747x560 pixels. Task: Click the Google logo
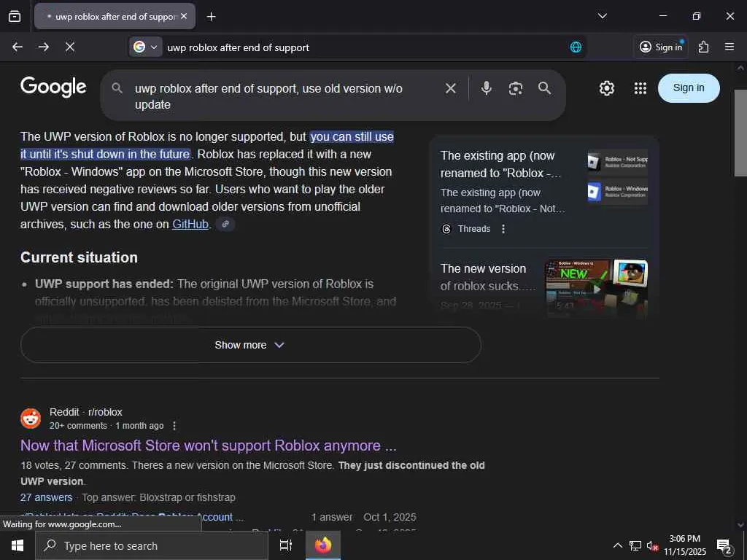(53, 87)
